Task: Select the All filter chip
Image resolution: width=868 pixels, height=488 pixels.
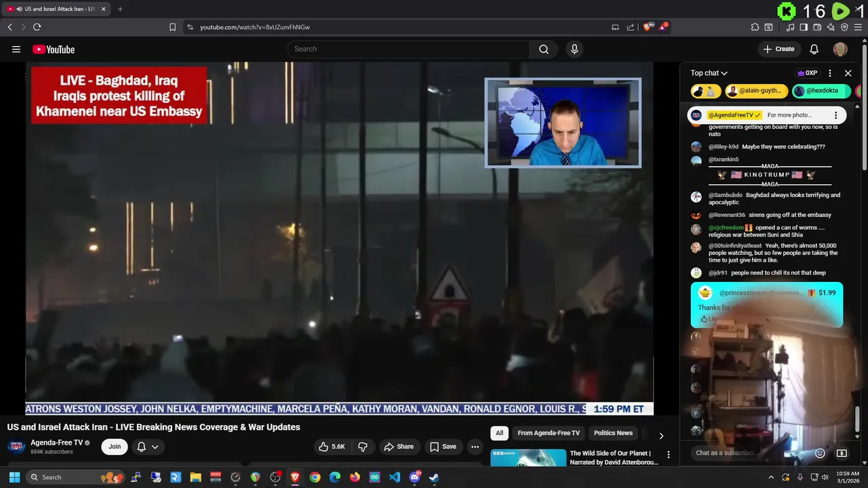Action: (x=500, y=433)
